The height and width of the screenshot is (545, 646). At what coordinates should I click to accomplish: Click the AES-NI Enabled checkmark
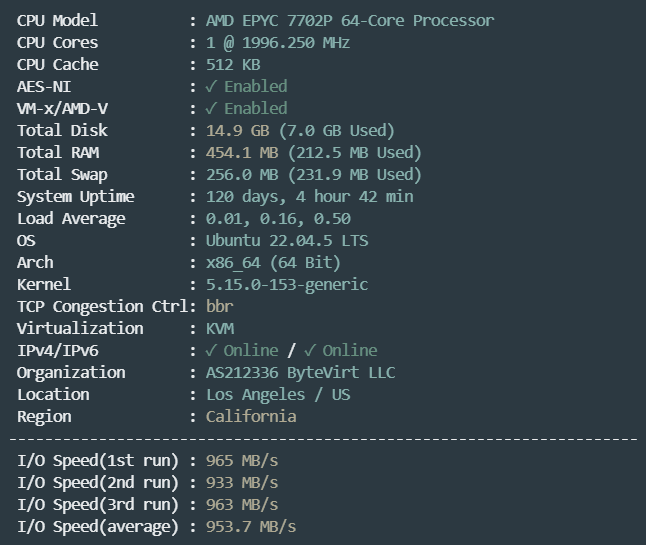click(211, 87)
